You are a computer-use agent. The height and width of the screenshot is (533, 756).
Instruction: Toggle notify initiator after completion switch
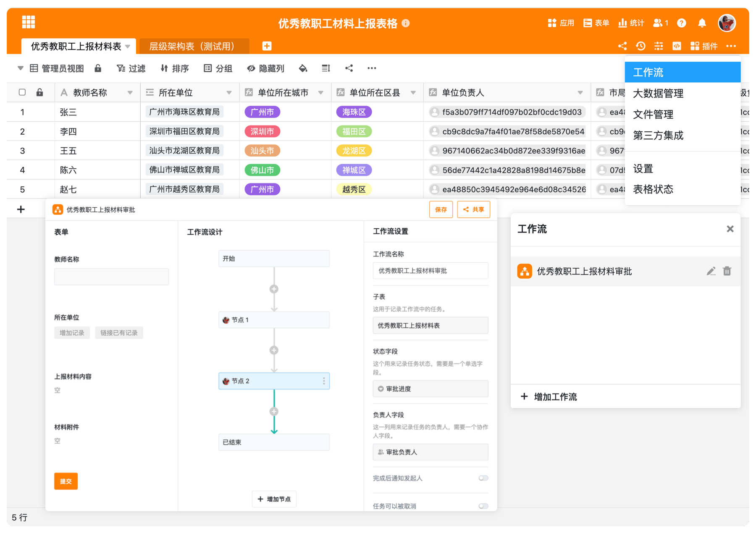tap(483, 478)
